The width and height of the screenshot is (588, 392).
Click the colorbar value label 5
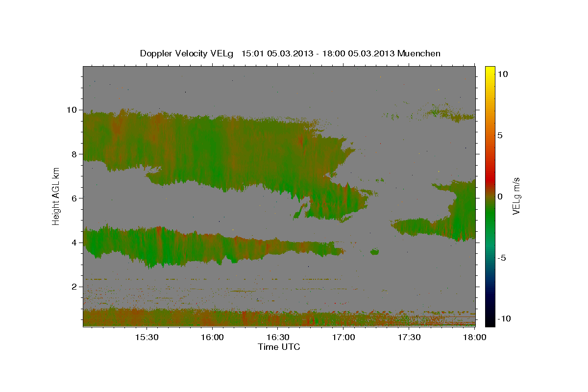point(500,135)
